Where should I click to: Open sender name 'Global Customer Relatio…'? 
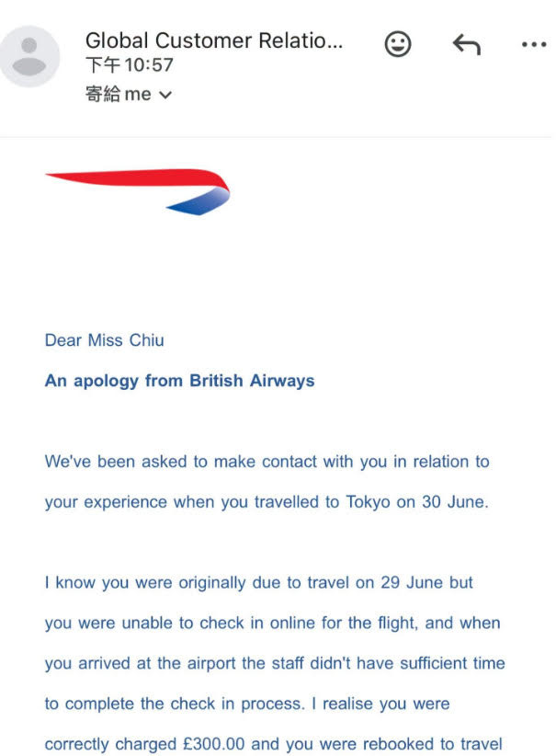coord(214,40)
